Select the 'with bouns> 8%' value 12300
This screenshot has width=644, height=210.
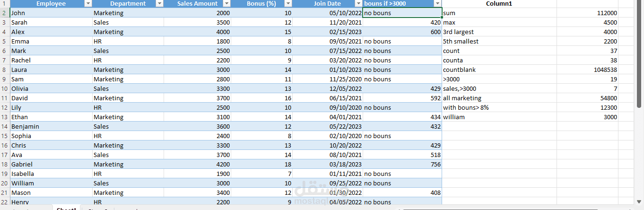pyautogui.click(x=587, y=107)
